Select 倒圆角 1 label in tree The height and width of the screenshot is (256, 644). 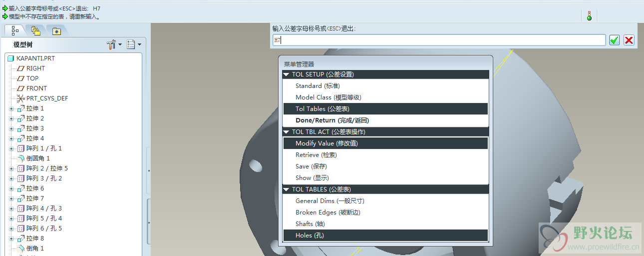coord(38,158)
